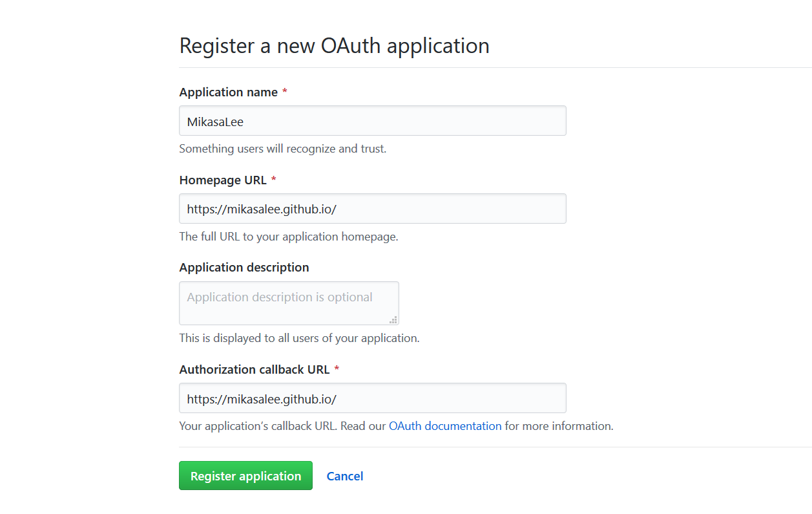
Task: Click the "Application description" label
Action: 244,268
